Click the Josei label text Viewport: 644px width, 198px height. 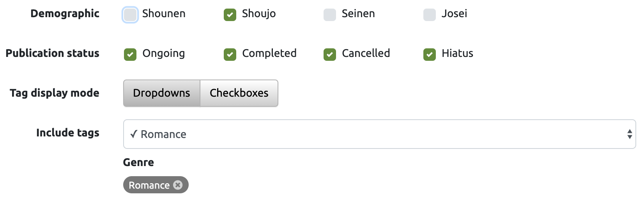point(454,14)
